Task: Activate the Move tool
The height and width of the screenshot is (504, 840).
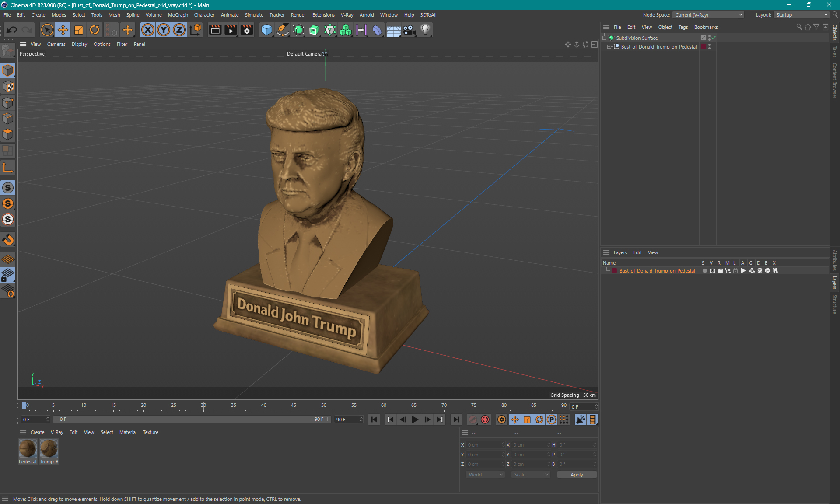Action: 63,30
